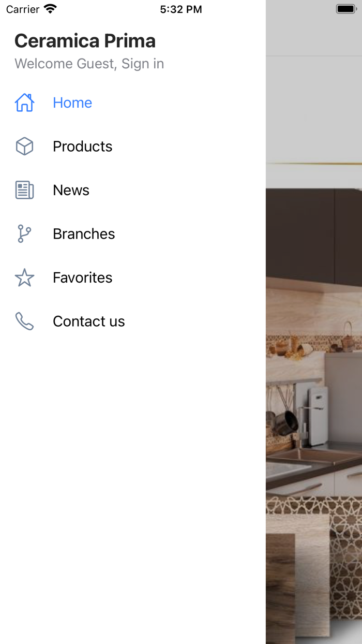362x644 pixels.
Task: Tap the Contact us phone icon
Action: tap(24, 321)
